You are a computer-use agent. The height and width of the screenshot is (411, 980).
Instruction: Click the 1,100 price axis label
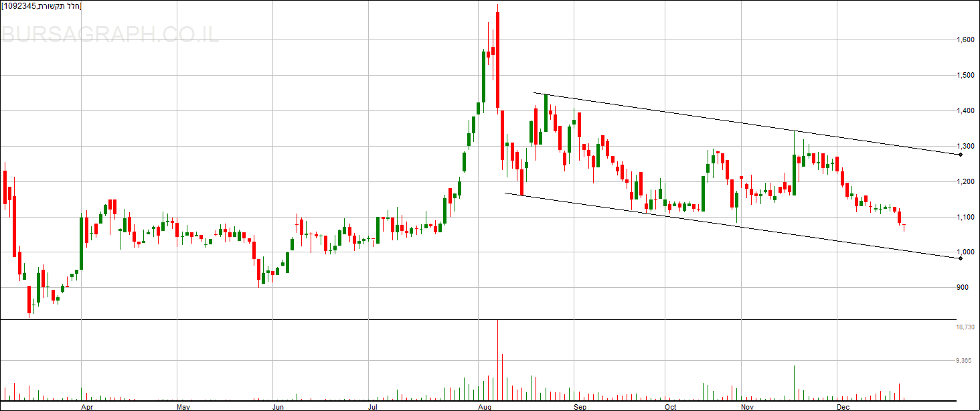tap(965, 217)
